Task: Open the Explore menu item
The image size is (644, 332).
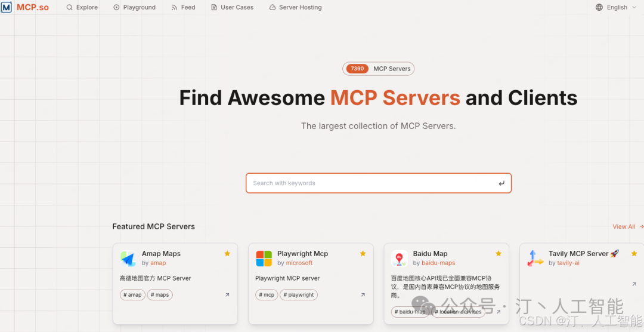Action: (x=82, y=7)
